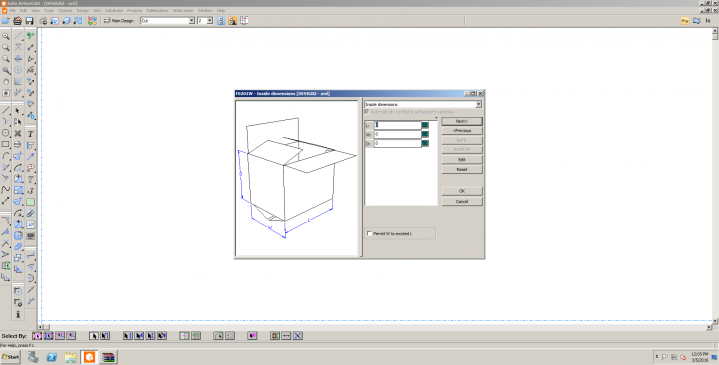Click the Information (i) tool icon
Viewport: 719px width, 365px height.
[18, 314]
